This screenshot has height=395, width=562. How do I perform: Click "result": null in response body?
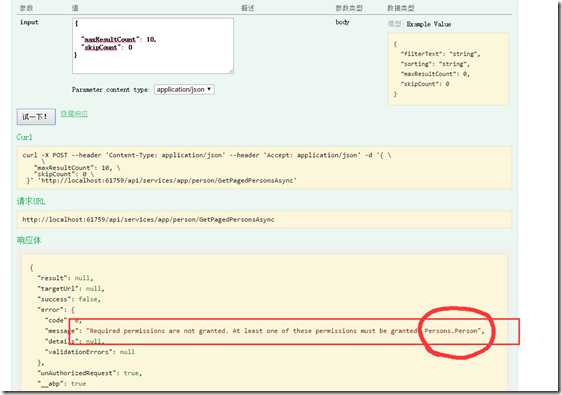click(x=66, y=278)
